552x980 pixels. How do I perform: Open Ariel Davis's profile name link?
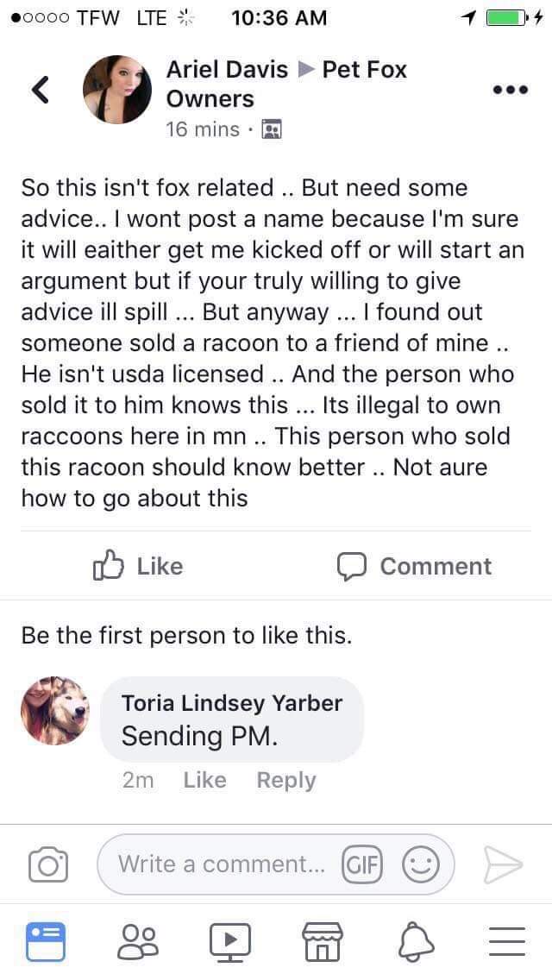(227, 69)
